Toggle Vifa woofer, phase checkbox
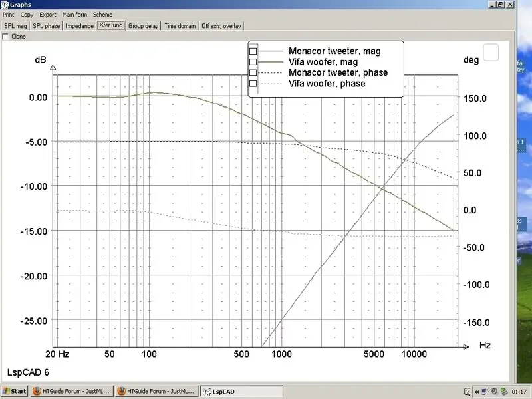The image size is (532, 399). tap(253, 84)
